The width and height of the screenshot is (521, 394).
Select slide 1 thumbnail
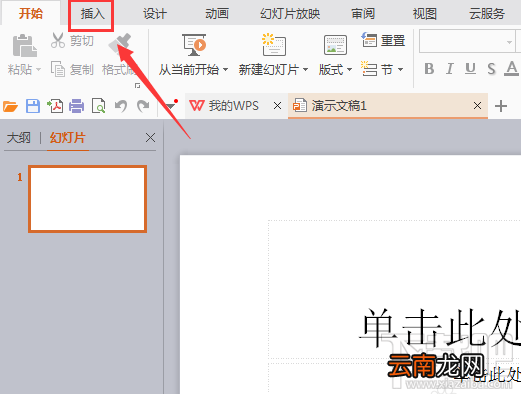[x=87, y=199]
